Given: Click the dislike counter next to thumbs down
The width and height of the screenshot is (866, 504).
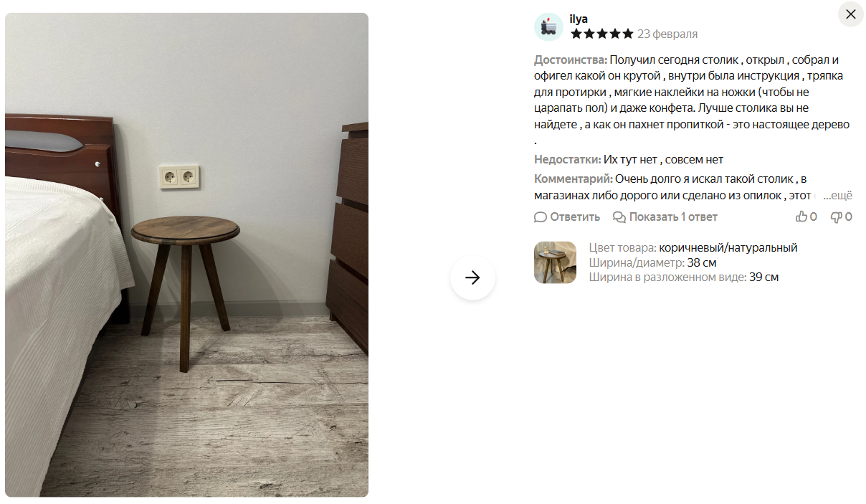Looking at the screenshot, I should click(848, 217).
